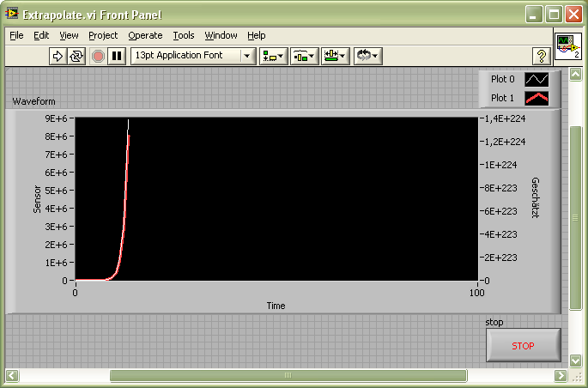588x388 pixels.
Task: Click the Plot 1 legend label
Action: coord(502,98)
